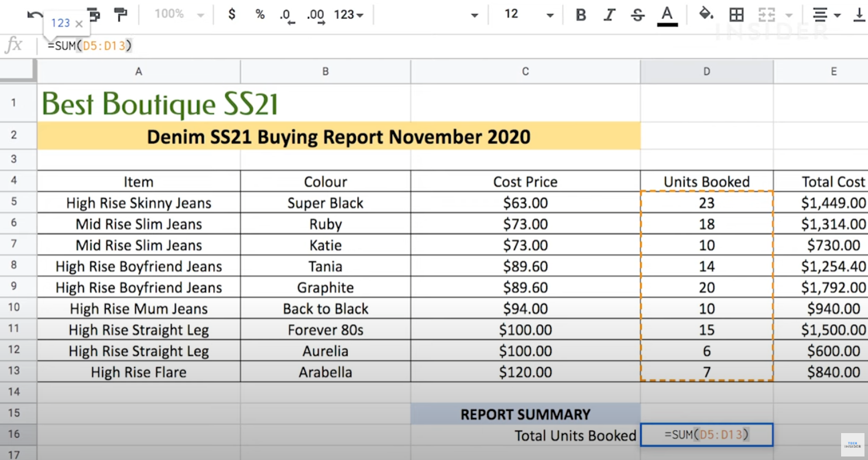Select the High Rise Mum Jeans cell
Viewport: 868px width, 460px height.
[139, 308]
